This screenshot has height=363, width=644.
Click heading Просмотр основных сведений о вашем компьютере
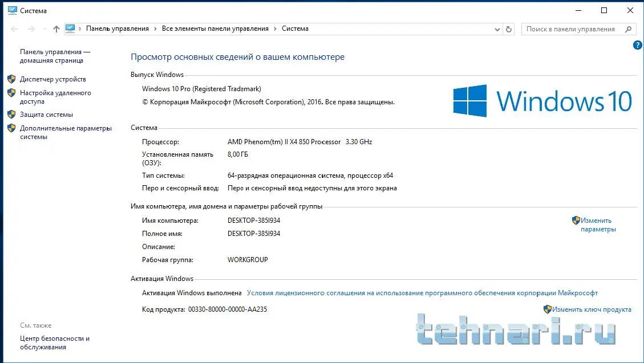(237, 57)
